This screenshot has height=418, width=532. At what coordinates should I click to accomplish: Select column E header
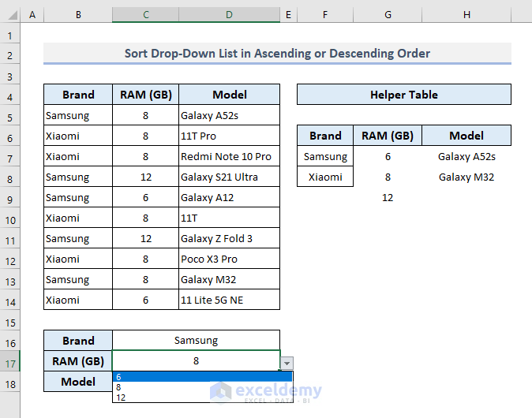(288, 15)
